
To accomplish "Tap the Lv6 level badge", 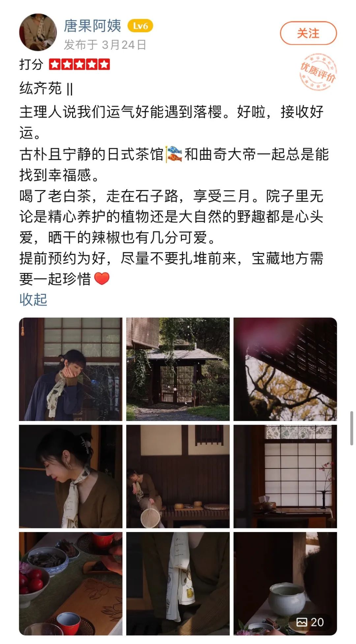I will (x=140, y=26).
